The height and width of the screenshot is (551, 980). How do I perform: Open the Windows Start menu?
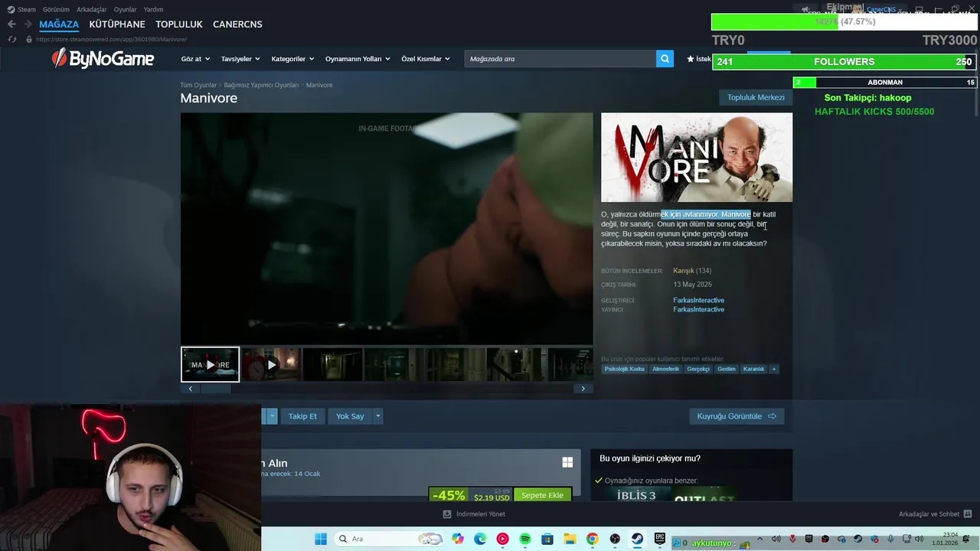(321, 539)
